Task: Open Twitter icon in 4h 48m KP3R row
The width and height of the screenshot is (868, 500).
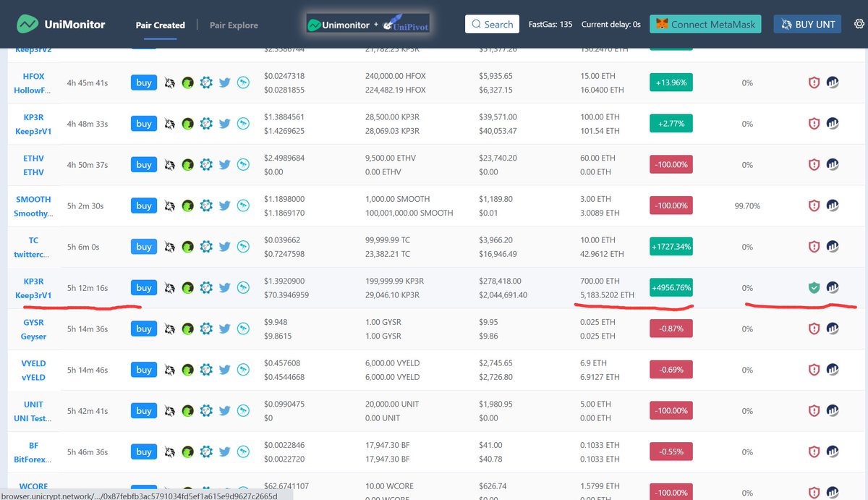Action: (x=224, y=124)
